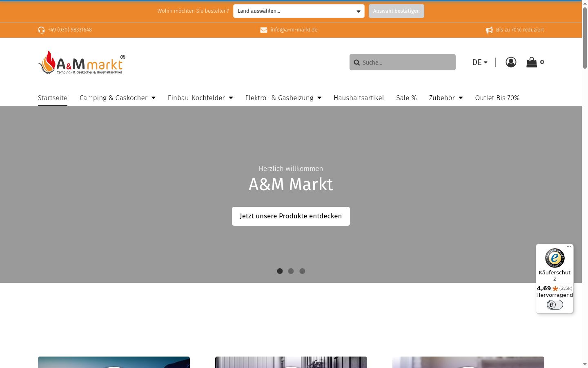Click the (2,5k) review count

click(x=566, y=288)
